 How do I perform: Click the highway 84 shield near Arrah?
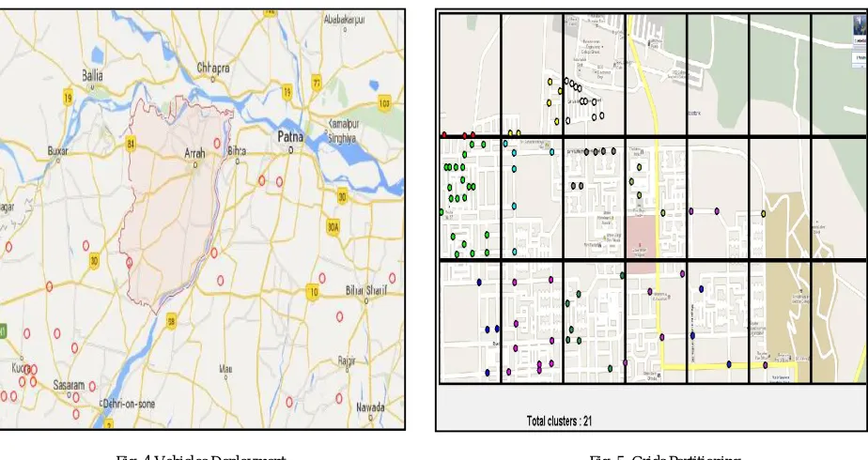131,144
